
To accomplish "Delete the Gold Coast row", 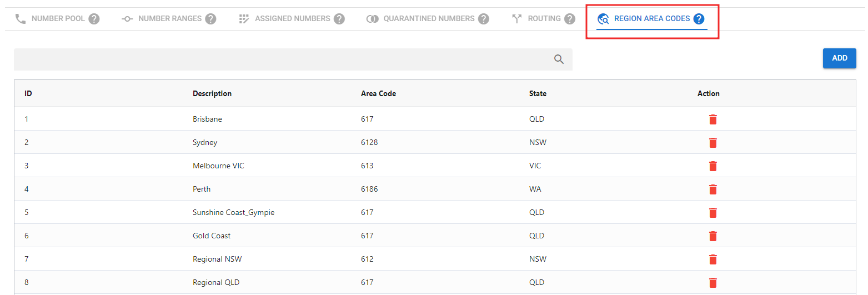I will pos(713,236).
